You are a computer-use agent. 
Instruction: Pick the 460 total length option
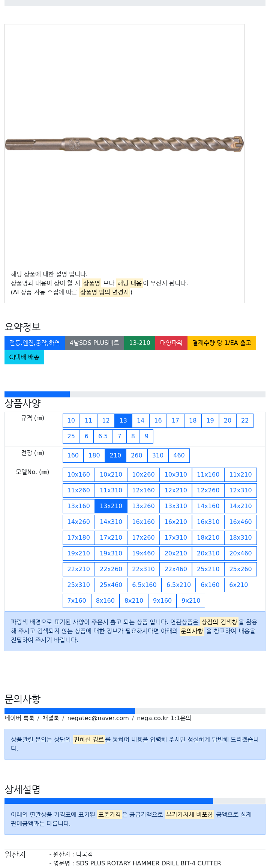coord(179,456)
